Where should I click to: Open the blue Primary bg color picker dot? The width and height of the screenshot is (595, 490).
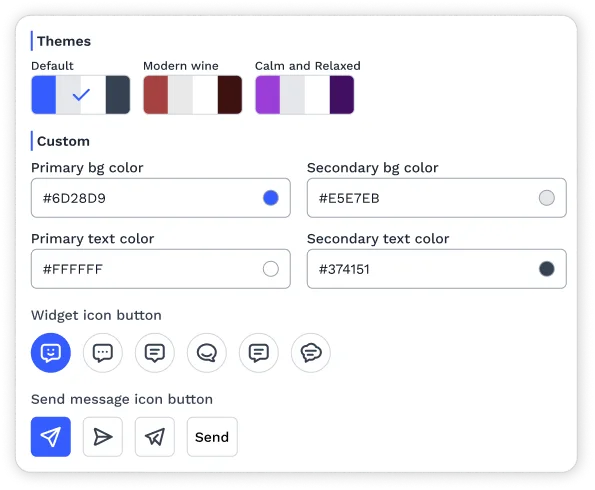[271, 198]
